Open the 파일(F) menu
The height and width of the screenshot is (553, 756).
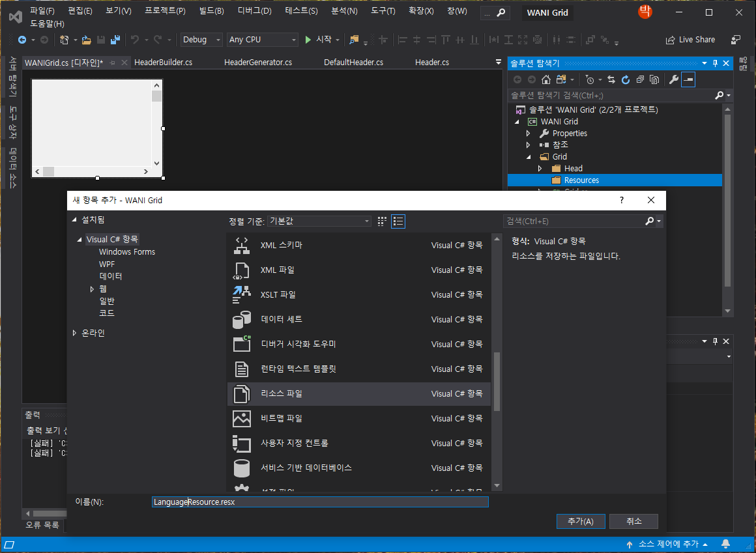[42, 11]
